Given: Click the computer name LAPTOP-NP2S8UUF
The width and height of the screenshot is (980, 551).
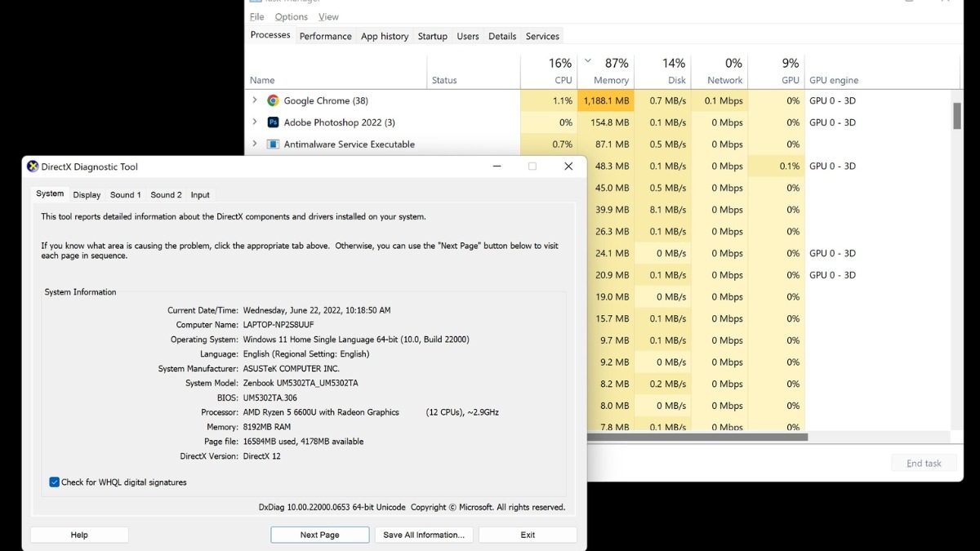Looking at the screenshot, I should pyautogui.click(x=278, y=325).
